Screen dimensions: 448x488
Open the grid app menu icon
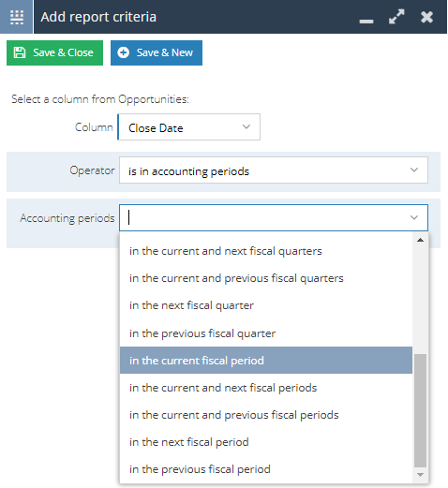(x=17, y=17)
